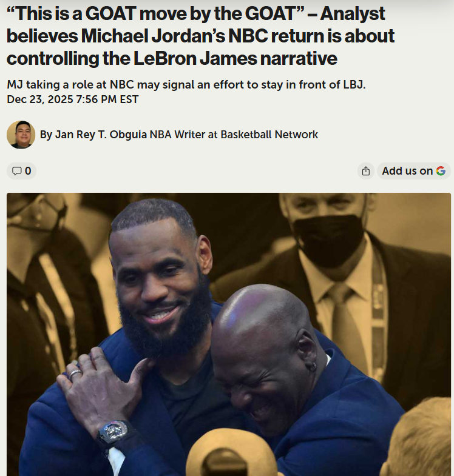Click the article headline starting "This is a GOAT move"
454x476 pixels.
[200, 36]
